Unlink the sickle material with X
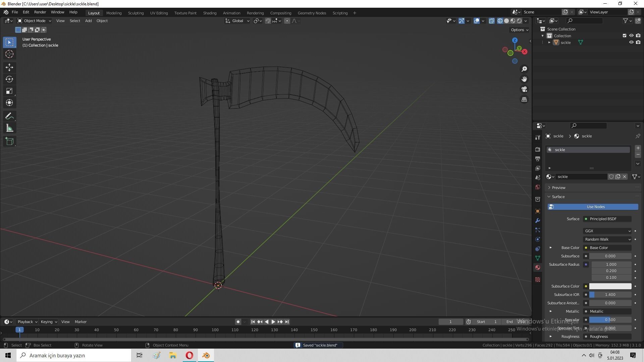 click(x=625, y=177)
